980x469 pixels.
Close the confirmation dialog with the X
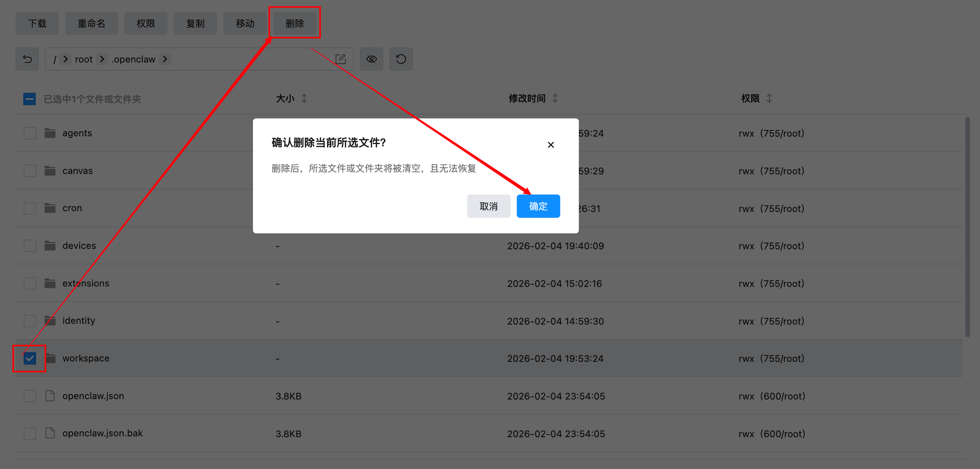[551, 144]
